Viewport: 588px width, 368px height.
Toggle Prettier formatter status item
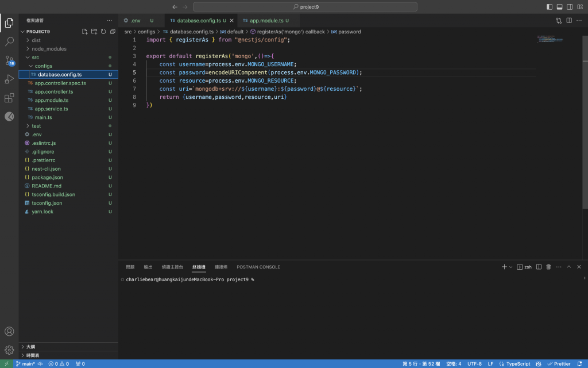(x=559, y=364)
